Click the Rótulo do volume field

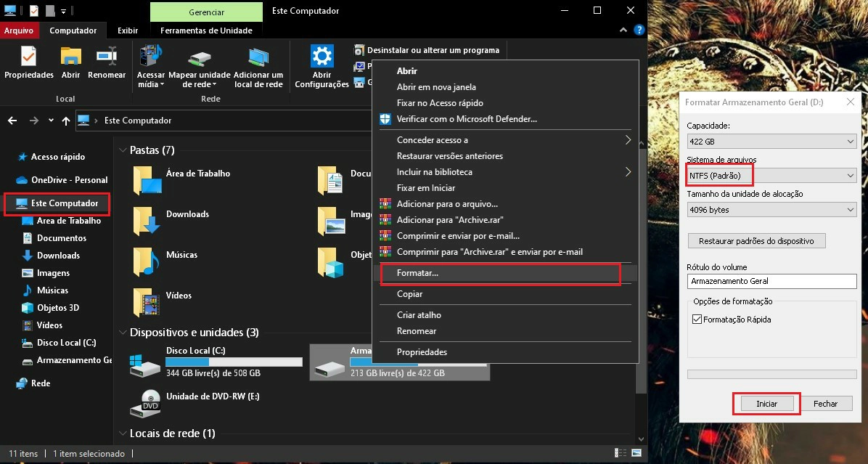click(x=771, y=281)
